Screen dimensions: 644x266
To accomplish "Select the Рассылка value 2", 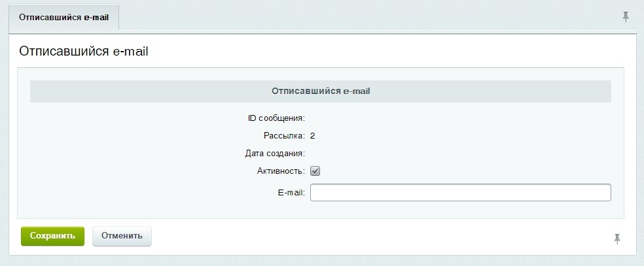I will (x=313, y=136).
